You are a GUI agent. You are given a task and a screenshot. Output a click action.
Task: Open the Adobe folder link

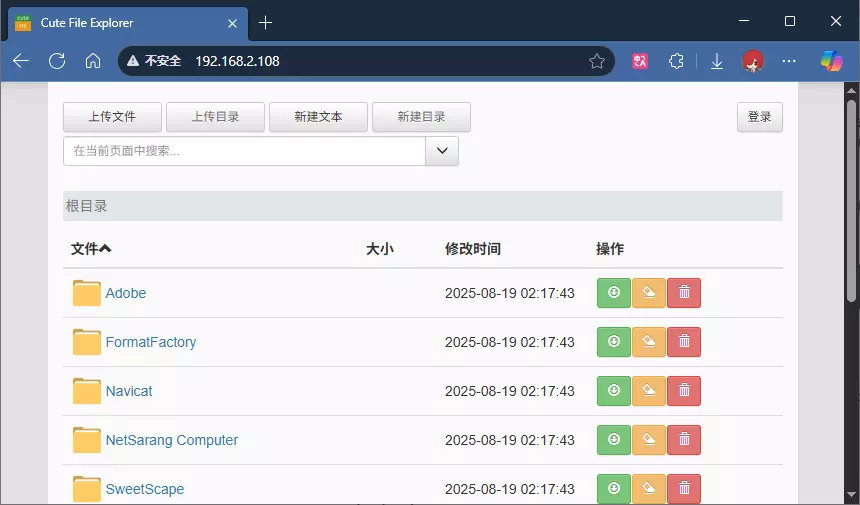pos(126,293)
